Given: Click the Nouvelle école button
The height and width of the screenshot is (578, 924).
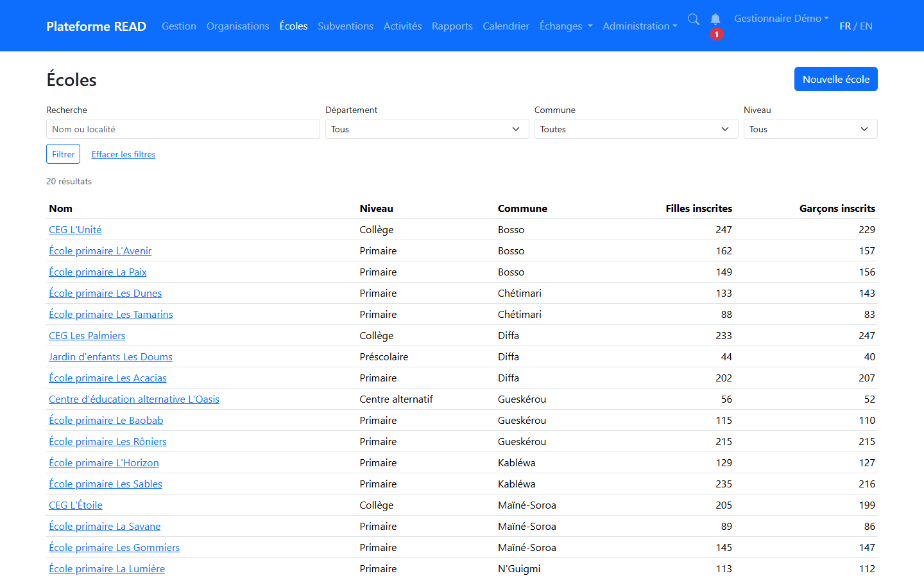Looking at the screenshot, I should coord(836,79).
